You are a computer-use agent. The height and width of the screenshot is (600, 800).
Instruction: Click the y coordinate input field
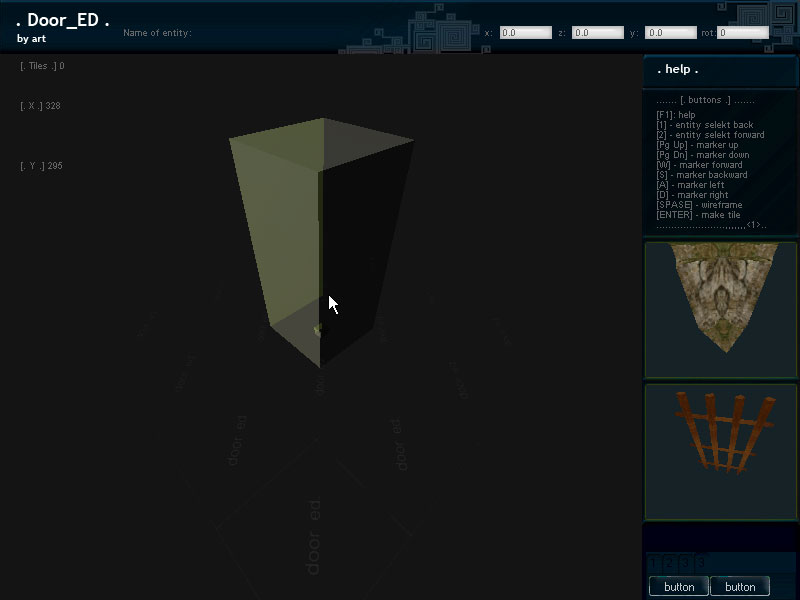[670, 33]
